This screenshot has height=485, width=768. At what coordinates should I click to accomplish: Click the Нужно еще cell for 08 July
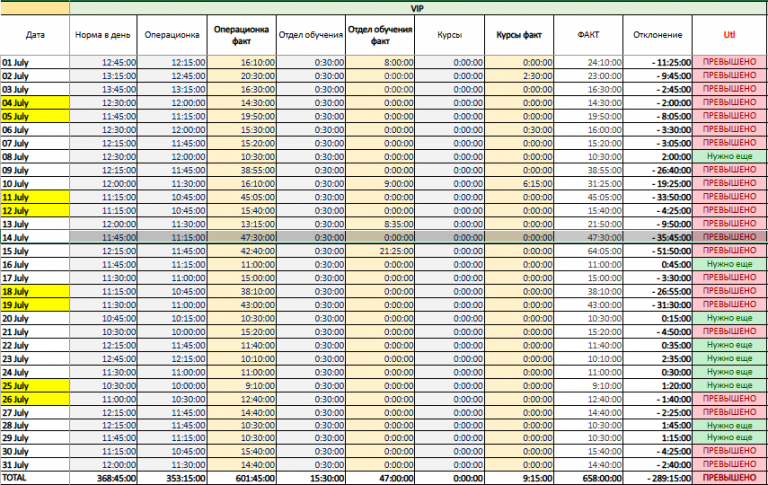coord(729,157)
